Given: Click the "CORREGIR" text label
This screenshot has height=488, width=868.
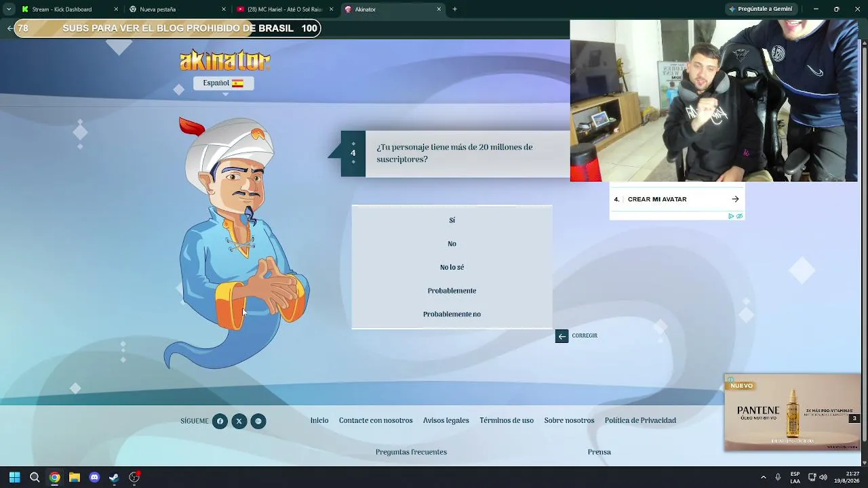Looking at the screenshot, I should click(x=585, y=335).
